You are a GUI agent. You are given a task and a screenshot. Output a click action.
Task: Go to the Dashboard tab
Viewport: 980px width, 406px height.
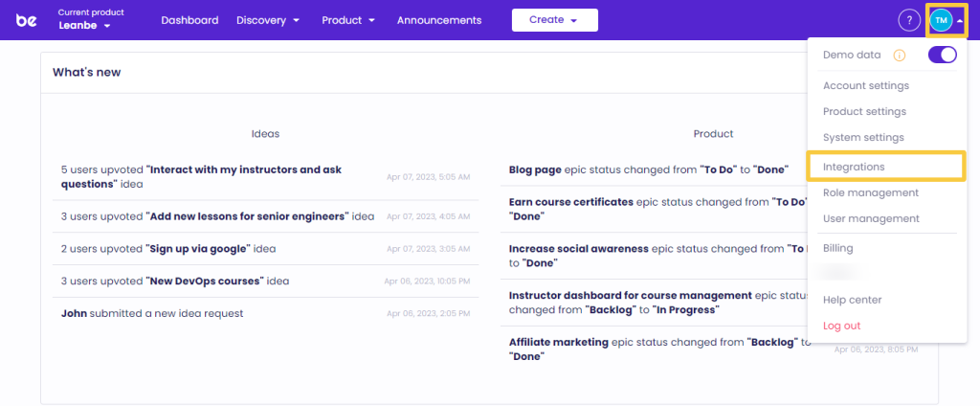[189, 20]
